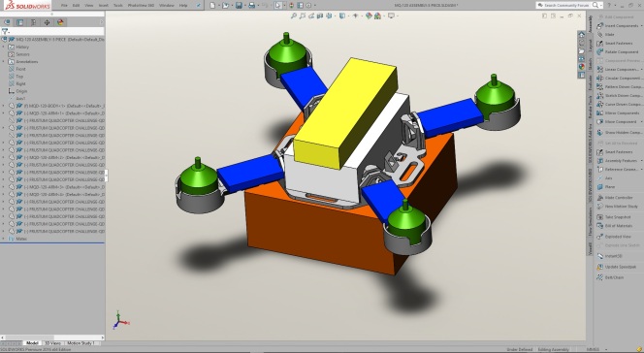Screen dimensions: 644x353
Task: Insert a reference Axis
Action: (605, 178)
